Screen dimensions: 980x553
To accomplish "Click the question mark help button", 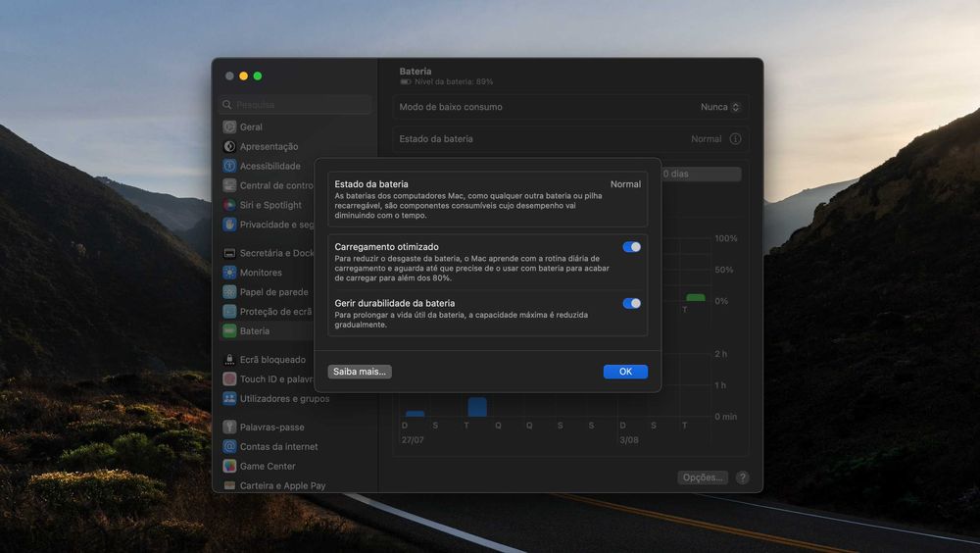I will (742, 478).
